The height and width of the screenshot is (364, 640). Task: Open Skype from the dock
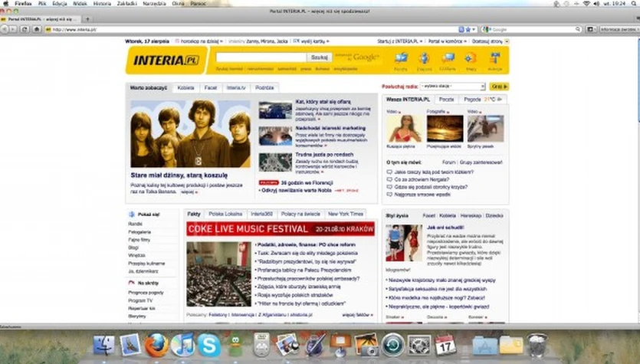point(209,345)
